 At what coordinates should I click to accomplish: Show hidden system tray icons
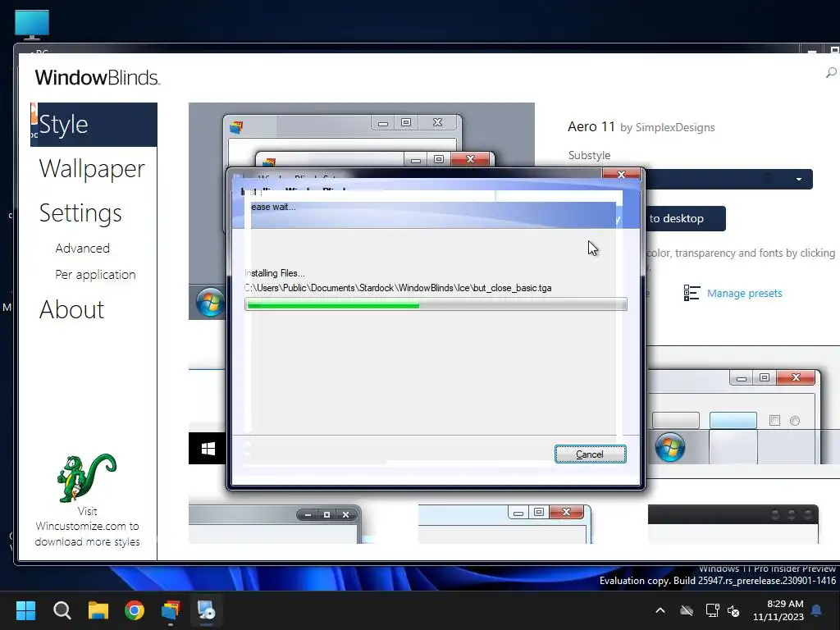click(x=660, y=610)
